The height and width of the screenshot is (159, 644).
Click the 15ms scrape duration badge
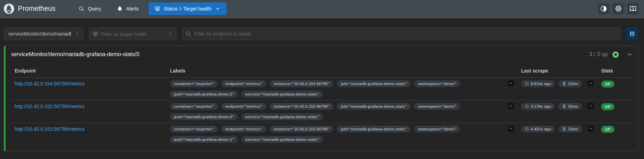[570, 129]
